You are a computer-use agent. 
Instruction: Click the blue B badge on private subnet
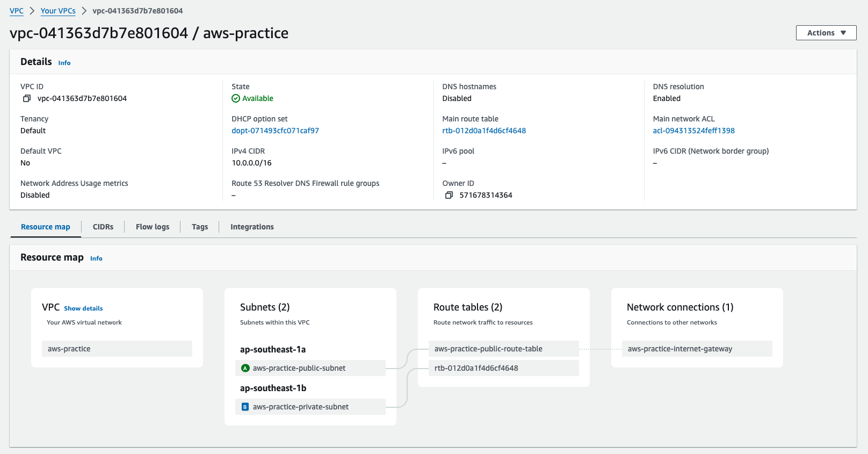(x=245, y=407)
